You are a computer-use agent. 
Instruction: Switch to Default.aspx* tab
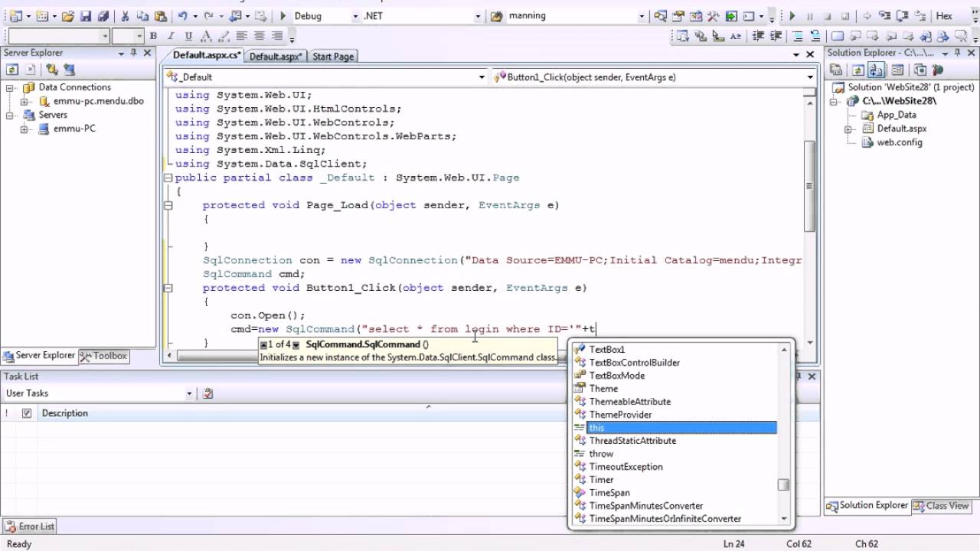point(276,56)
